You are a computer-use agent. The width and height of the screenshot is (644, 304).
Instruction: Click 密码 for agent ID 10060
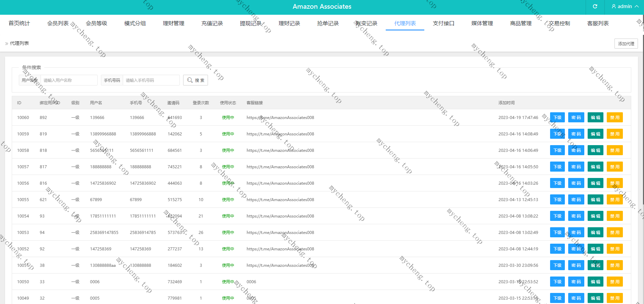pyautogui.click(x=576, y=117)
